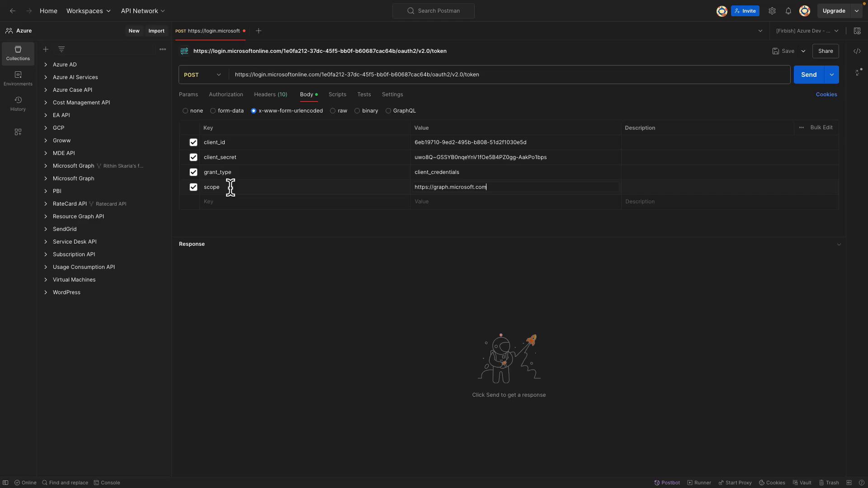Open Postbot from the status bar
This screenshot has height=488, width=868.
point(667,483)
